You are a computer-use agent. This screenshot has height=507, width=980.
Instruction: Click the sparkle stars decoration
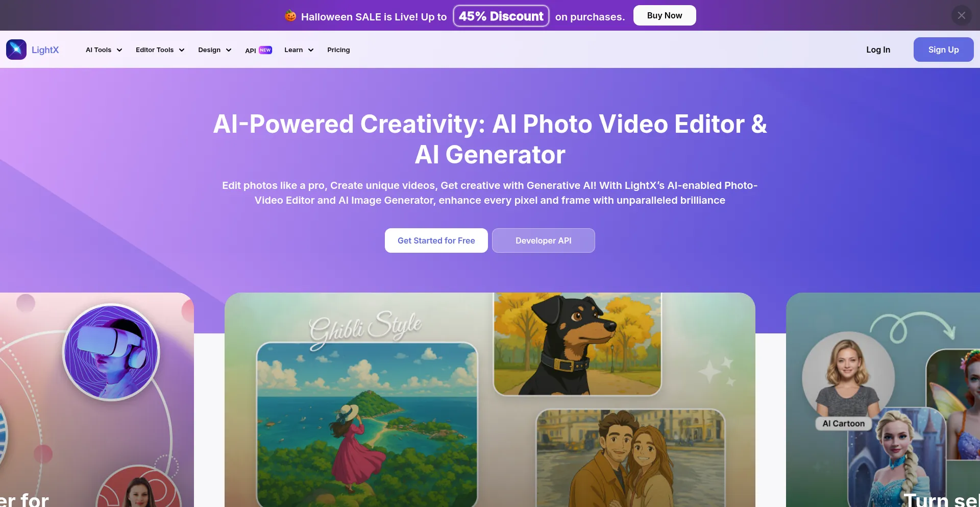pos(717,371)
